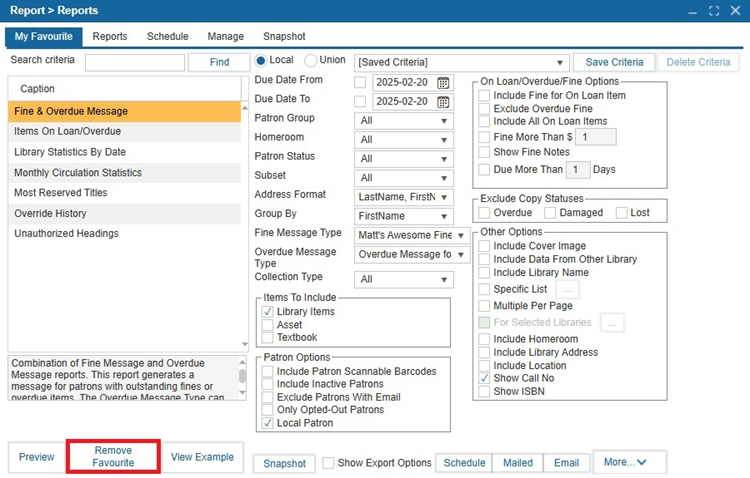Click ellipsis button beside For Selected Libraries

coord(612,323)
